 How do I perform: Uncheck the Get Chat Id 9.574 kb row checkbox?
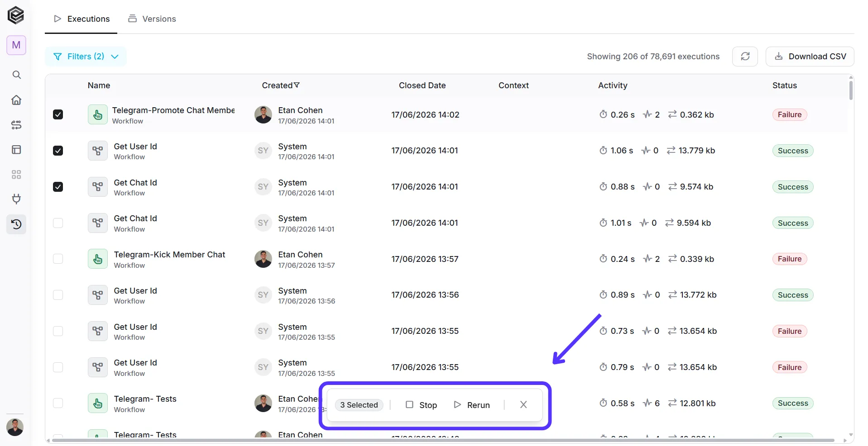58,187
